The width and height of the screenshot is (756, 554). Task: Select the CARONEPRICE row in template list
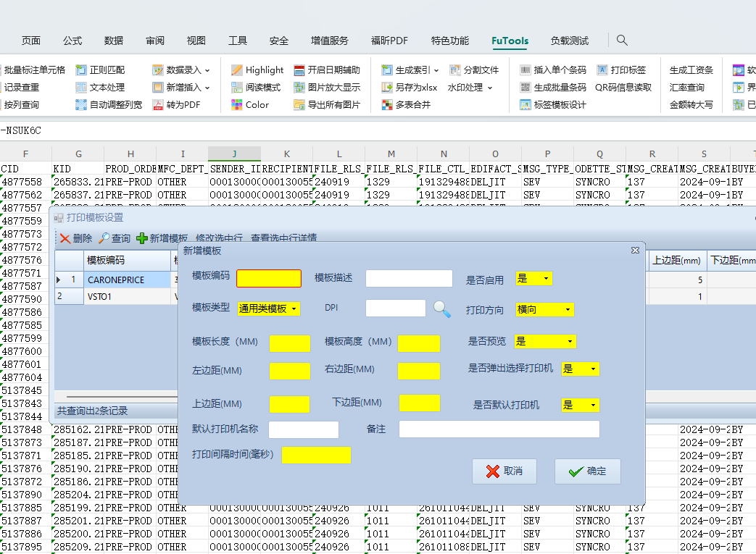[116, 280]
